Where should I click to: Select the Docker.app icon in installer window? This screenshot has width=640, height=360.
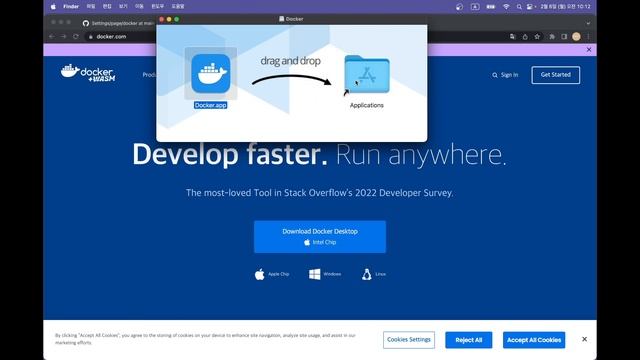[x=211, y=73]
